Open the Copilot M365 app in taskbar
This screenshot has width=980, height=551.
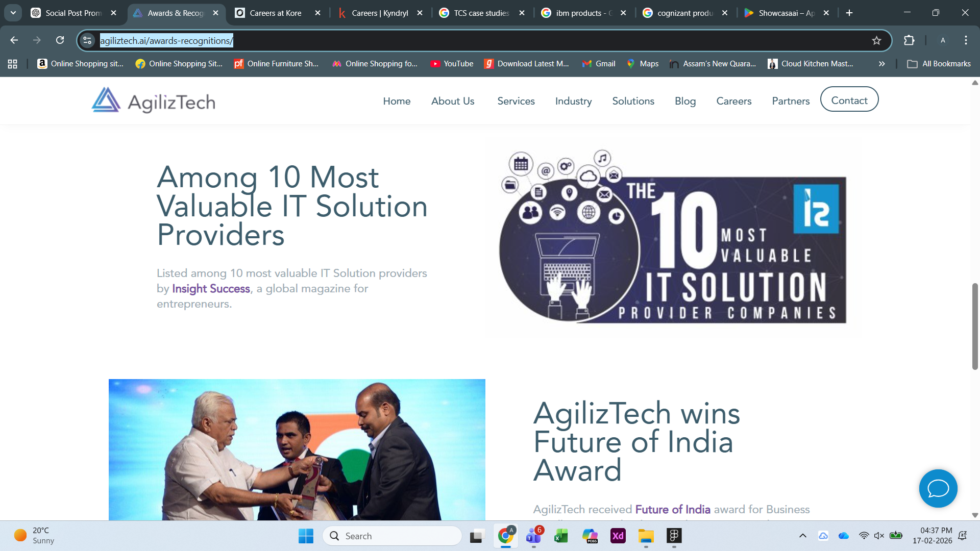pos(589,536)
